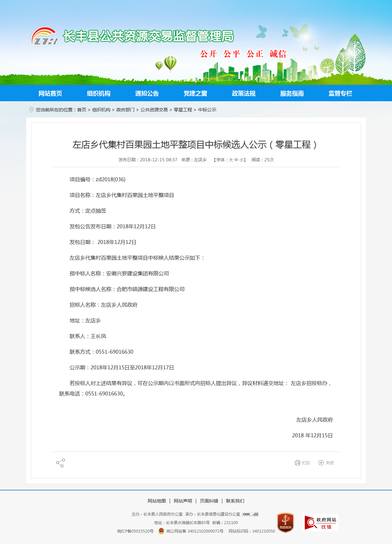Click the line naming 安徽兴罗建设集团有限公司
This screenshot has height=544, width=392.
119,273
